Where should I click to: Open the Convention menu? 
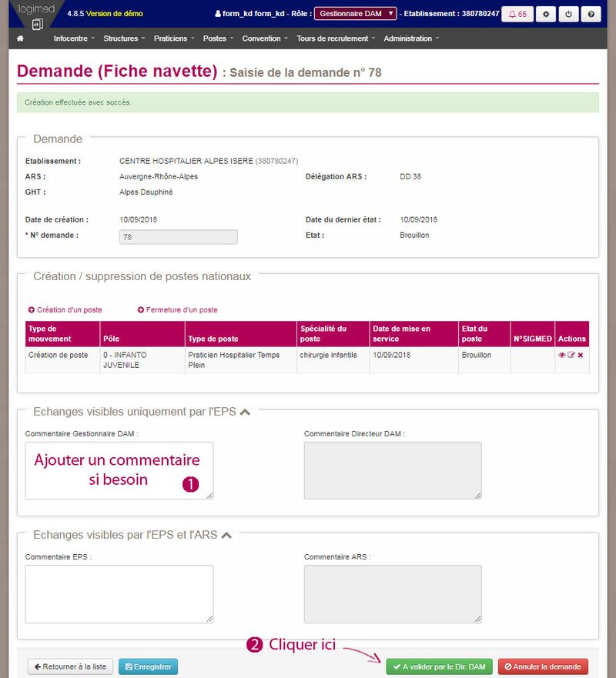pos(265,38)
